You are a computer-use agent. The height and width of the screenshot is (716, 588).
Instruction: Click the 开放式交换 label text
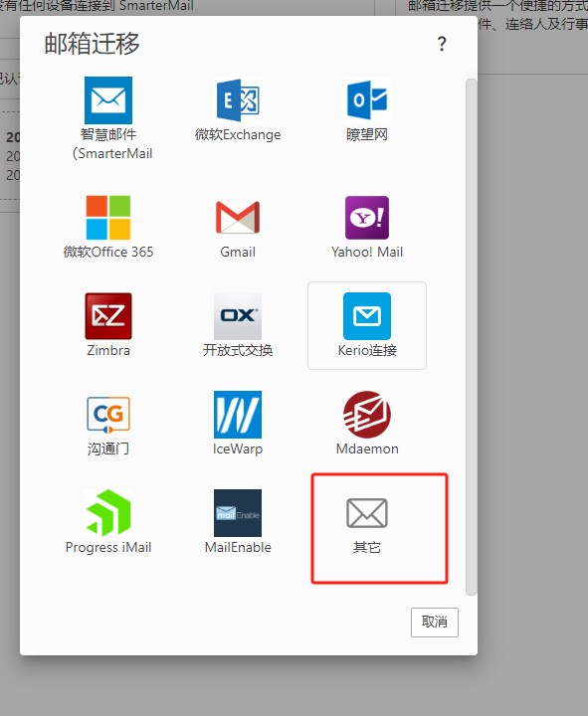(238, 350)
